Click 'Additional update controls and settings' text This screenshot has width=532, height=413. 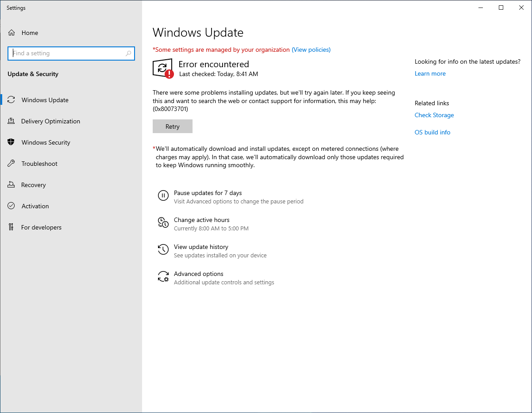[x=224, y=283]
